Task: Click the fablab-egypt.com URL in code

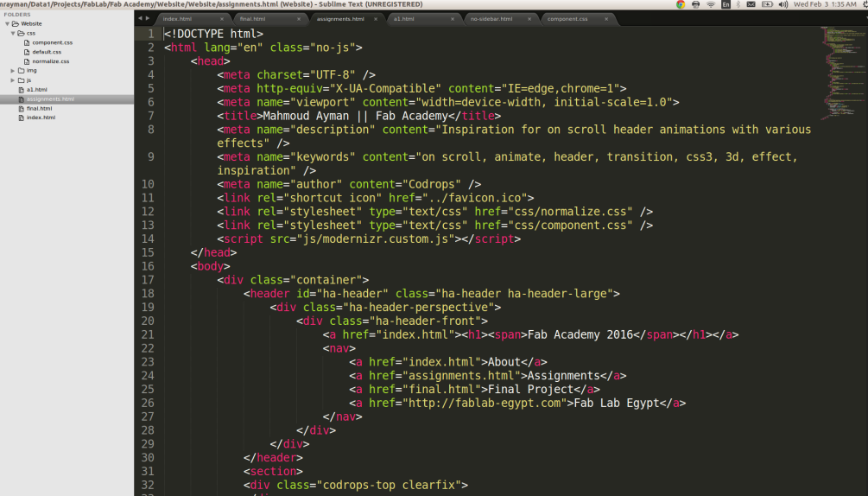Action: tap(485, 403)
